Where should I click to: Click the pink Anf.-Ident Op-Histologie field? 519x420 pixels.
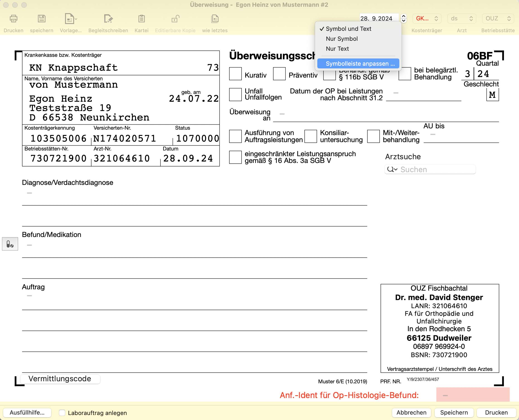tap(473, 395)
